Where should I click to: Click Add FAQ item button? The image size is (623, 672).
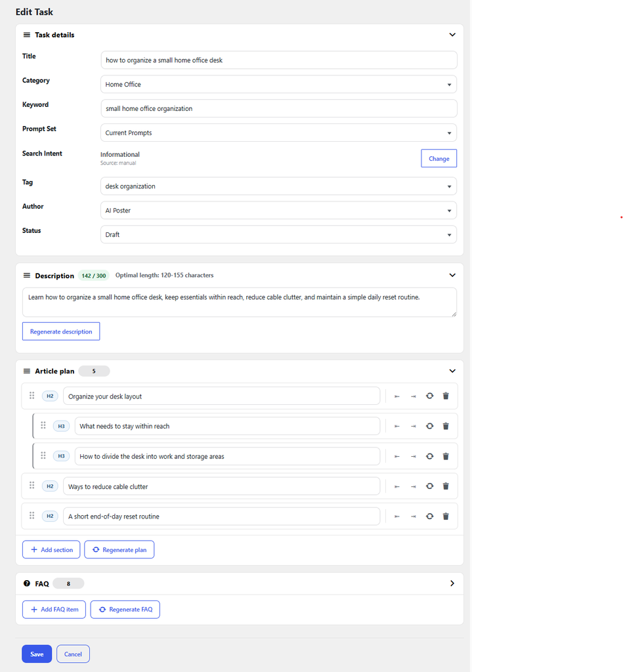coord(54,610)
